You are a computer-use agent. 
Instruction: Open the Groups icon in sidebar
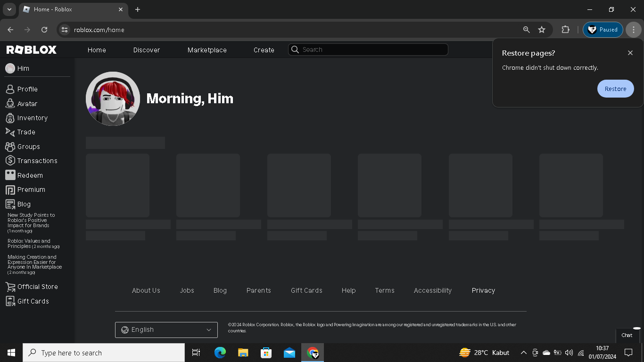[10, 147]
